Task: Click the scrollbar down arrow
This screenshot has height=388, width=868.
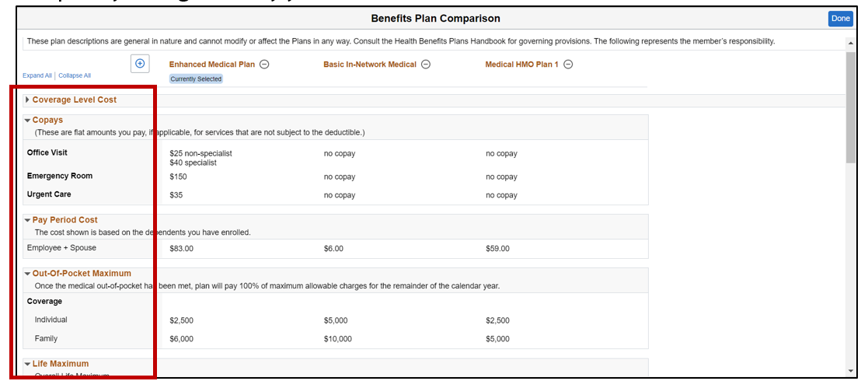Action: tap(851, 371)
